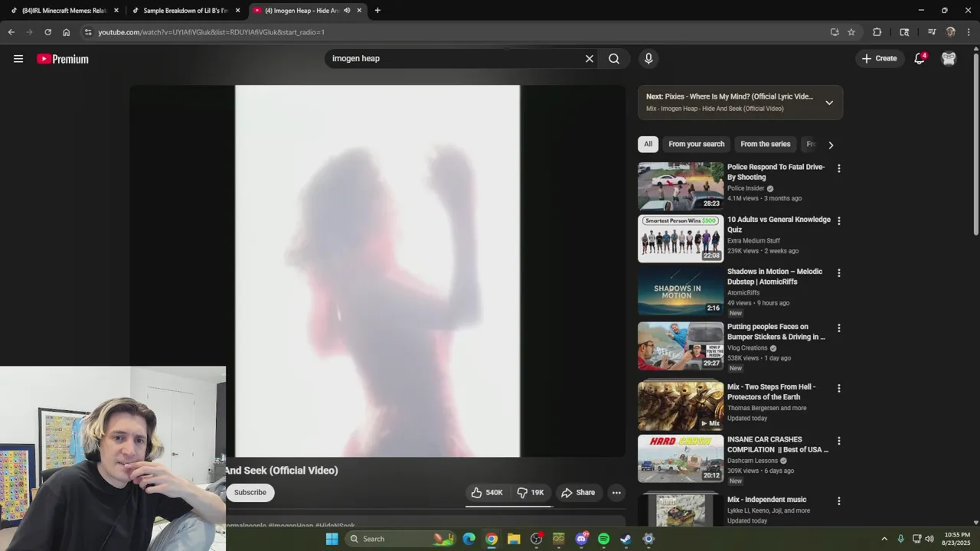
Task: Subscribe to the channel
Action: (250, 493)
